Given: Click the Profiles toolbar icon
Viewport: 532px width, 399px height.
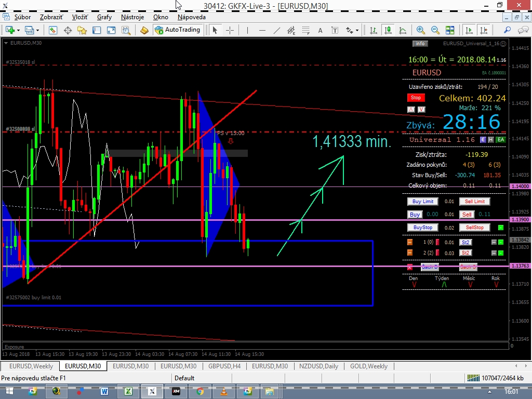Looking at the screenshot, I should [x=29, y=30].
